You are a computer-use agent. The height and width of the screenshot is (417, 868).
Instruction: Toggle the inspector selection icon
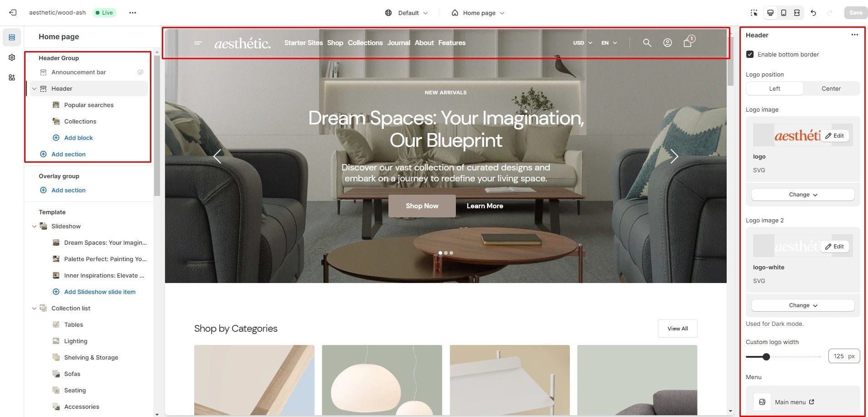tap(754, 13)
